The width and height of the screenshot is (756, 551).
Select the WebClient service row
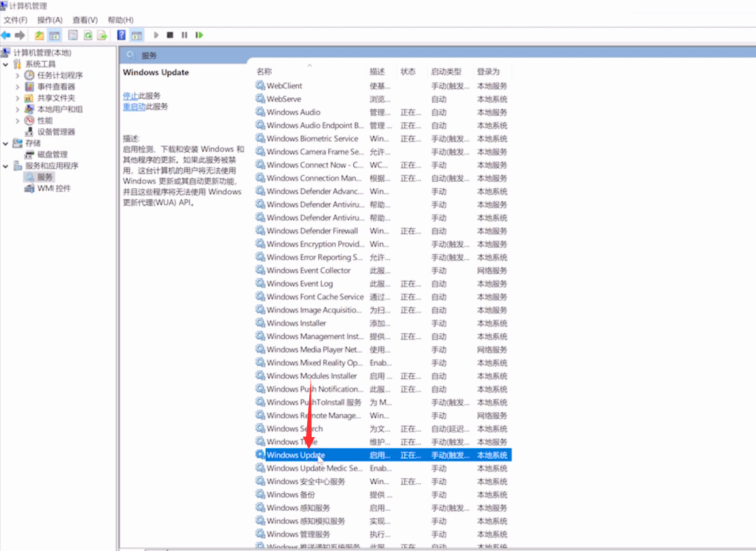(383, 86)
